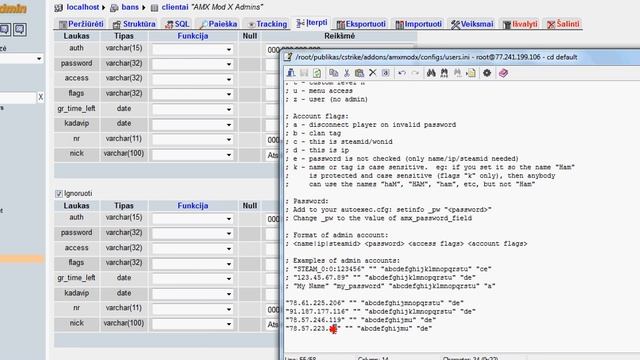
Task: Click the Select All icon in editor toolbar
Action: click(385, 73)
